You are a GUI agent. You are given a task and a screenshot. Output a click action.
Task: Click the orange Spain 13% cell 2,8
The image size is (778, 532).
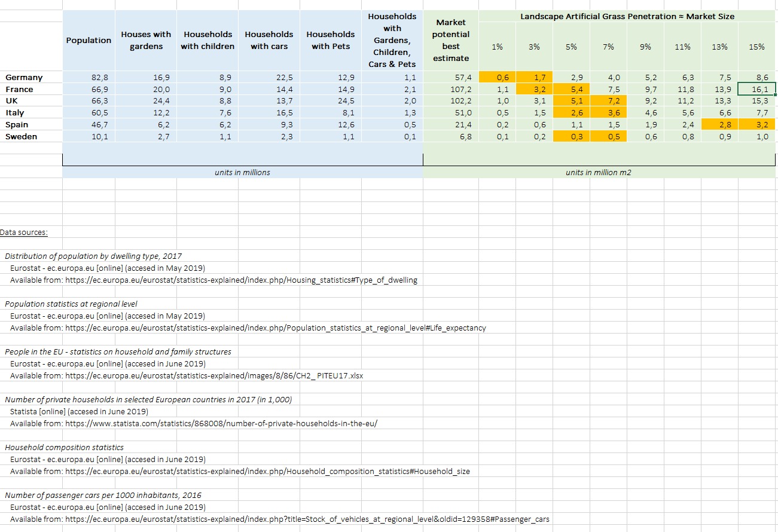click(719, 124)
